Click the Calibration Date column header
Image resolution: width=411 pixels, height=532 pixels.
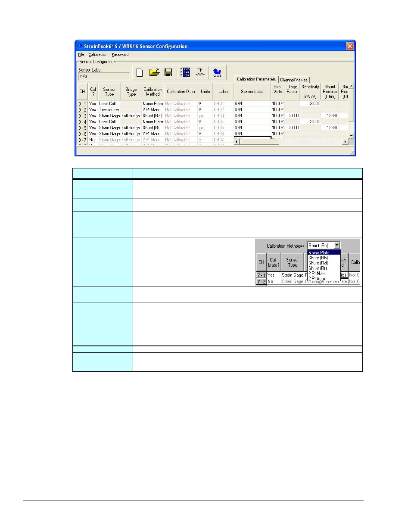181,92
